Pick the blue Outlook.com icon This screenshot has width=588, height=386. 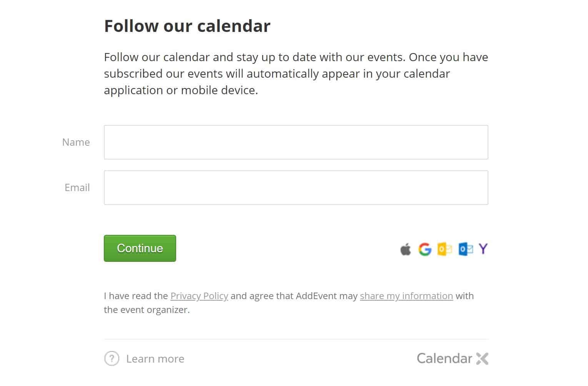tap(466, 249)
